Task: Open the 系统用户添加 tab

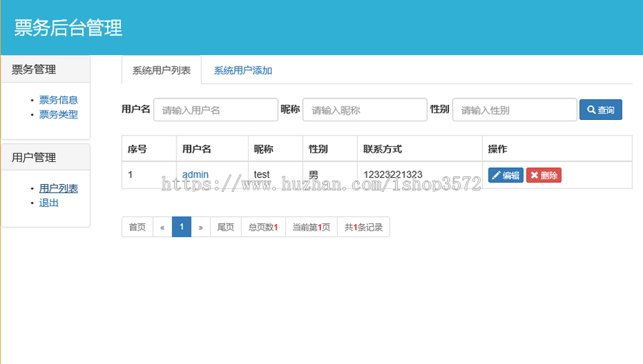Action: pos(243,71)
